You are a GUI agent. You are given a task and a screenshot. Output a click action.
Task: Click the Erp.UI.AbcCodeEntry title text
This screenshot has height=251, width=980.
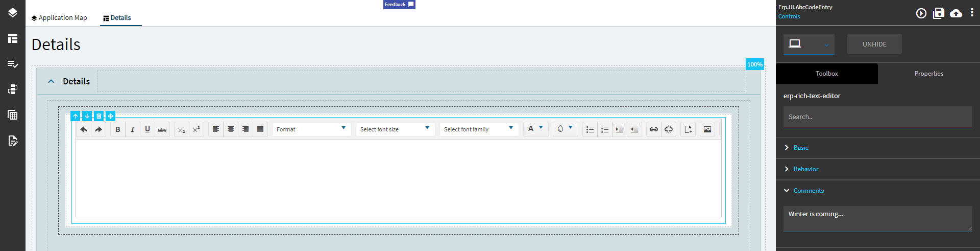coord(805,7)
